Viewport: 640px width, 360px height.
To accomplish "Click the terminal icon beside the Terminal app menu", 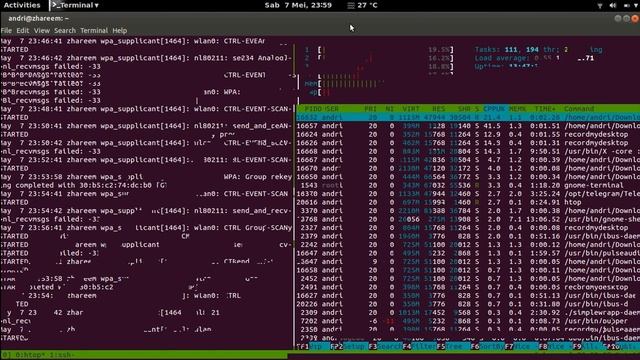I will (56, 5).
